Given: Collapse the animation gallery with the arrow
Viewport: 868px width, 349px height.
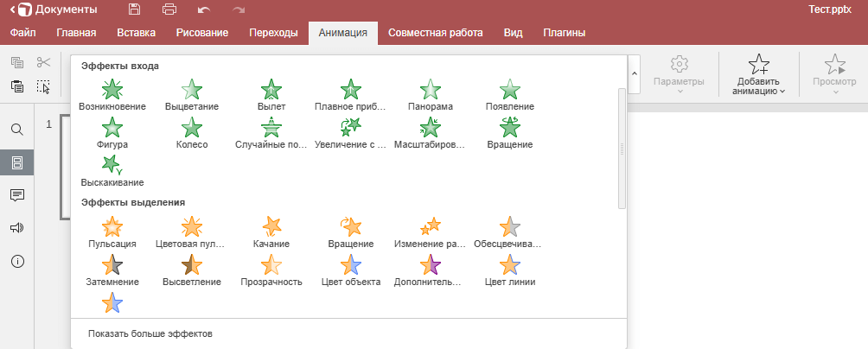Looking at the screenshot, I should [x=635, y=74].
